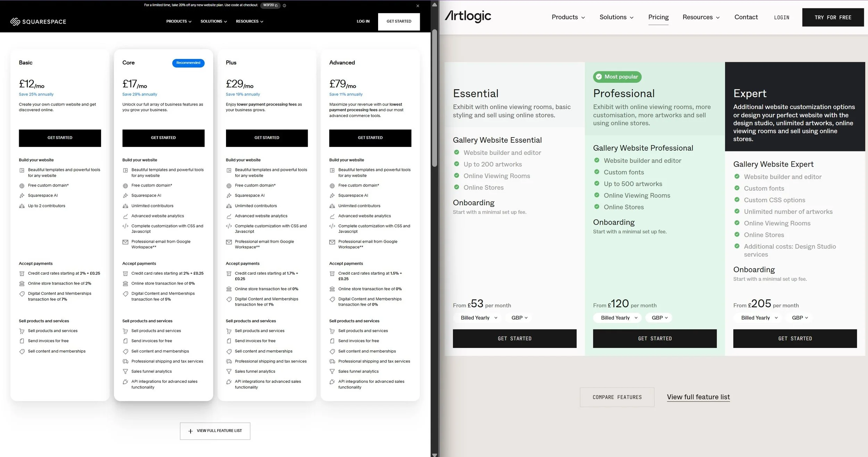Open promo info icon in Squarespace banner
Viewport: 868px width, 457px height.
click(284, 6)
